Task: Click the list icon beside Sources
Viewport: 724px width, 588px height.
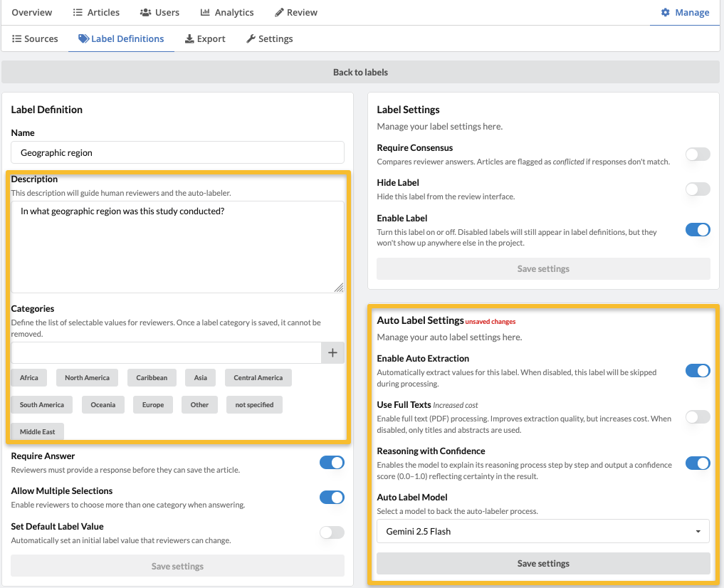Action: [x=16, y=39]
